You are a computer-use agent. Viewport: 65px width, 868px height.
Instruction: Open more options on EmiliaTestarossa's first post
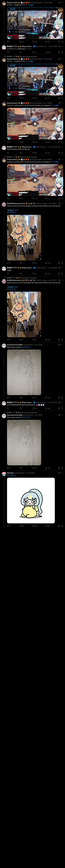[x=62, y=204]
